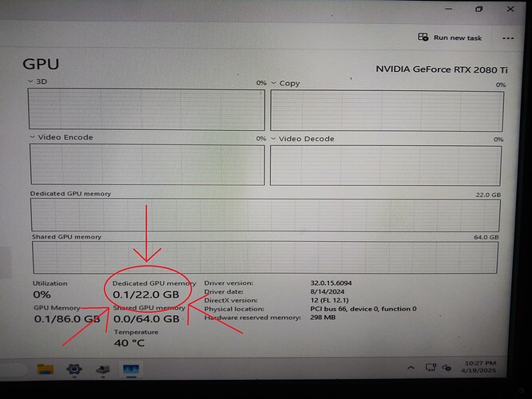
Task: Click the Video Decode usage graph
Action: [x=386, y=166]
